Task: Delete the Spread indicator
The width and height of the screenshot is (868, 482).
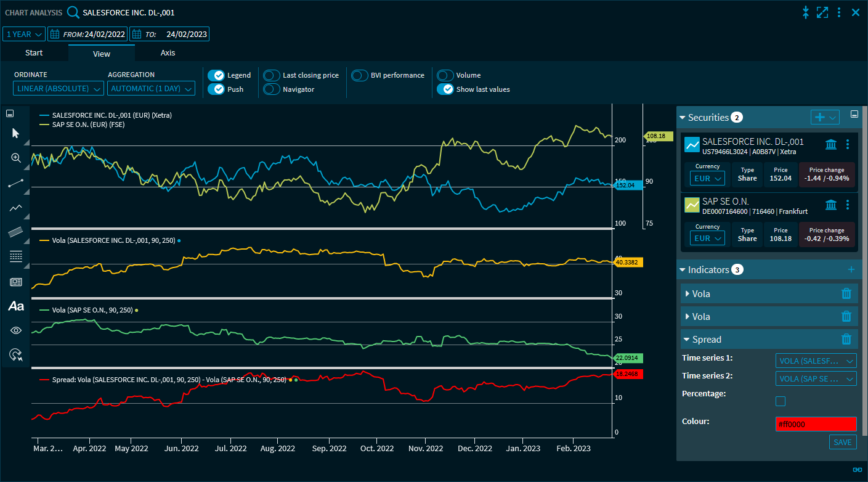Action: (846, 339)
